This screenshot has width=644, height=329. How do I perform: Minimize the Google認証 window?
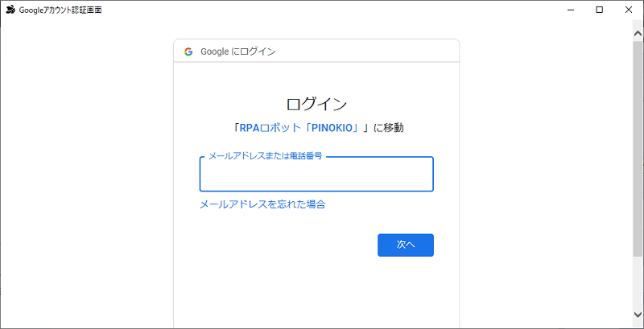pos(571,10)
